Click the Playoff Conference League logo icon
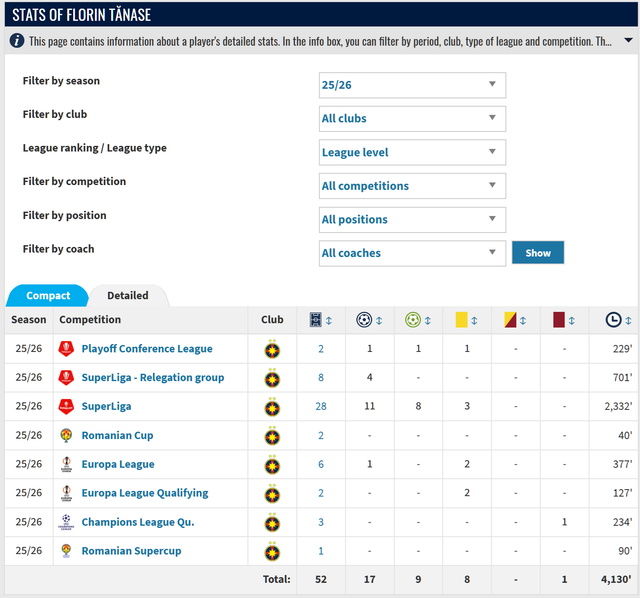The height and width of the screenshot is (598, 640). 66,349
